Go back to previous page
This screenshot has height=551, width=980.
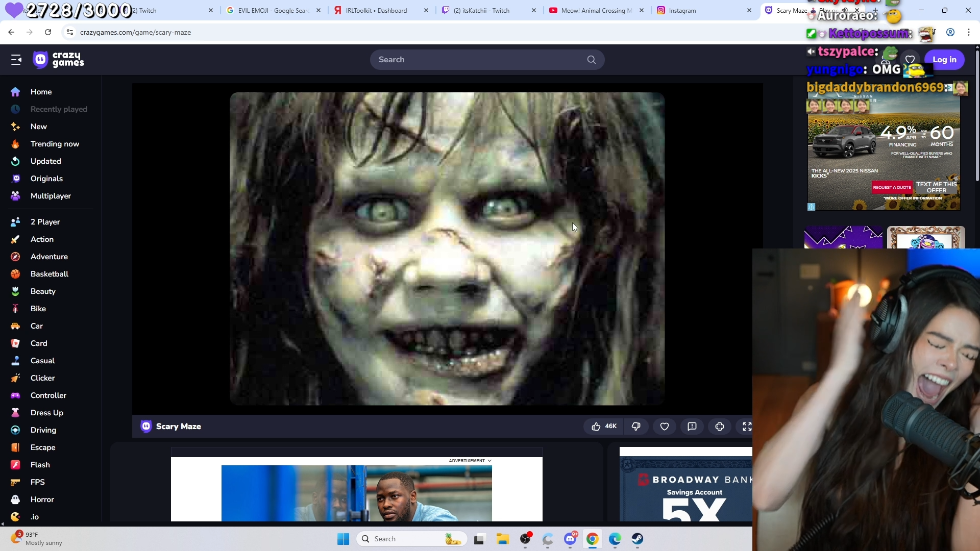click(x=11, y=32)
